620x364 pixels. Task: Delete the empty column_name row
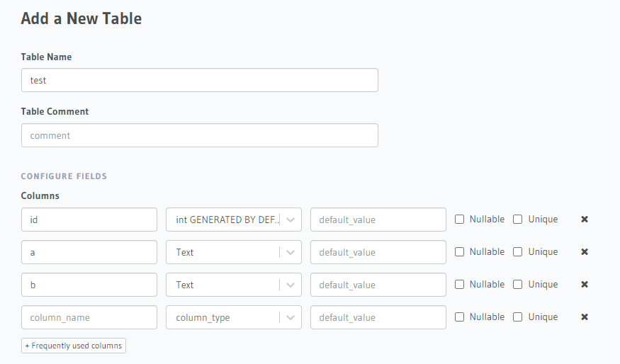pyautogui.click(x=585, y=317)
